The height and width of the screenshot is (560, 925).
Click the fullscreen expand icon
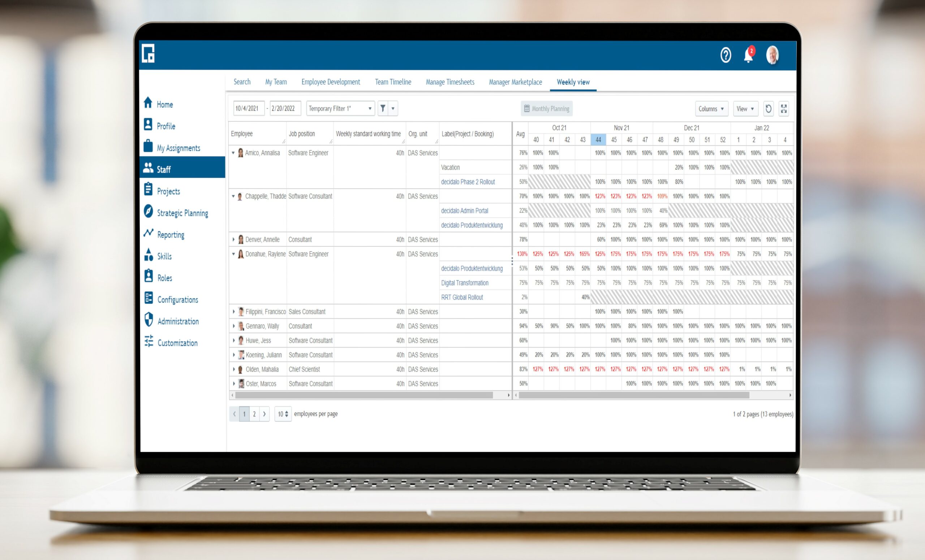(x=783, y=109)
